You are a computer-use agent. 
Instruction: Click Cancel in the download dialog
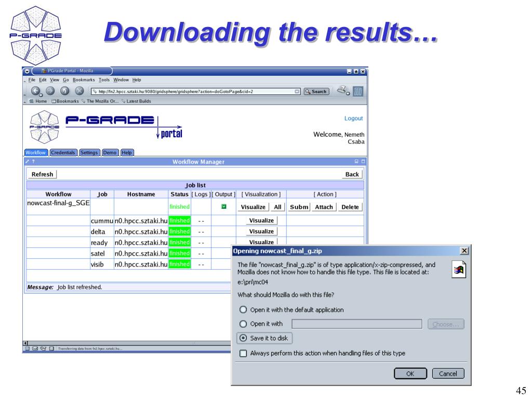coord(448,374)
